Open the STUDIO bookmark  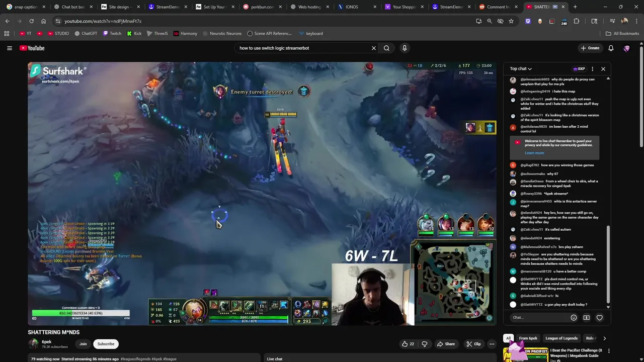pyautogui.click(x=58, y=34)
